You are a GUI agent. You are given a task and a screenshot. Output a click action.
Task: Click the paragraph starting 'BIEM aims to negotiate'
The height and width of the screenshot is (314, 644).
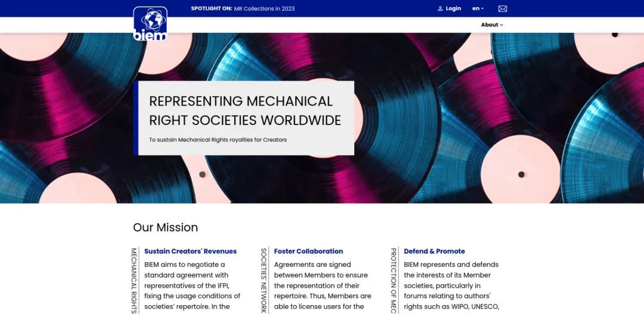coord(192,286)
